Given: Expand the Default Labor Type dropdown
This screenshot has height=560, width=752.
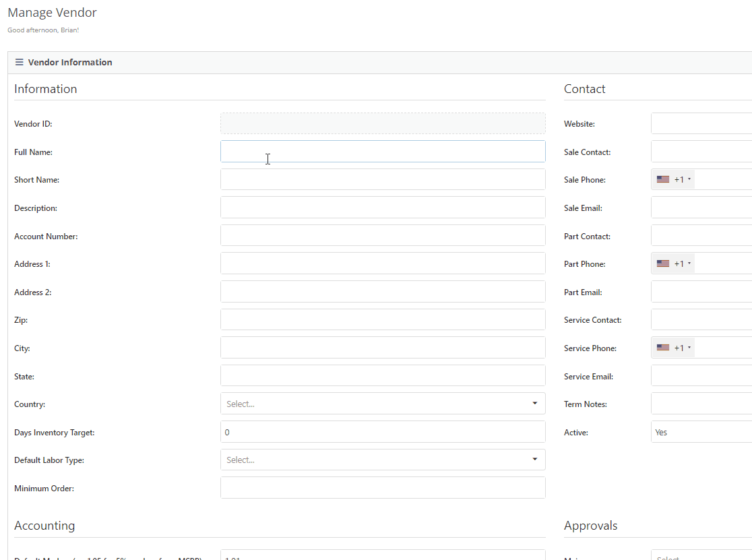Looking at the screenshot, I should coord(383,460).
